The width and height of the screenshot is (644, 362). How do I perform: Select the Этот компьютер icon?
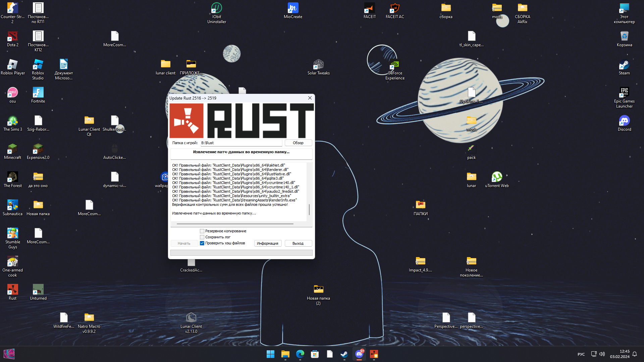pos(624,13)
